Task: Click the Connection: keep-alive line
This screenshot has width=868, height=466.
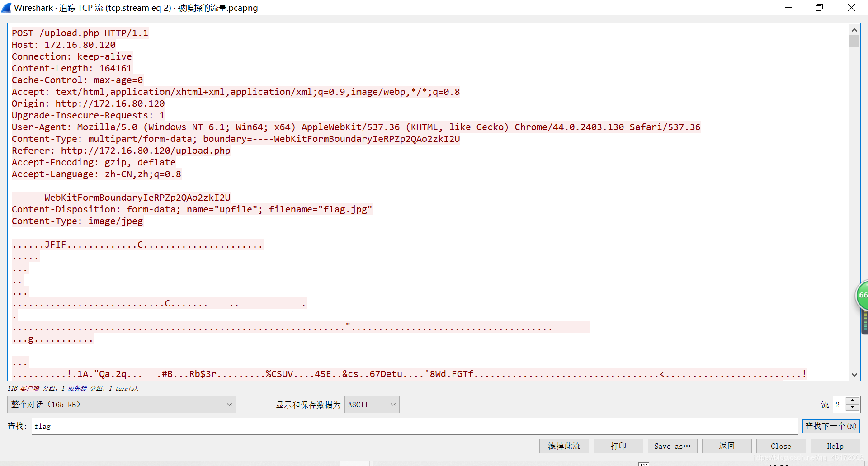Action: 72,56
